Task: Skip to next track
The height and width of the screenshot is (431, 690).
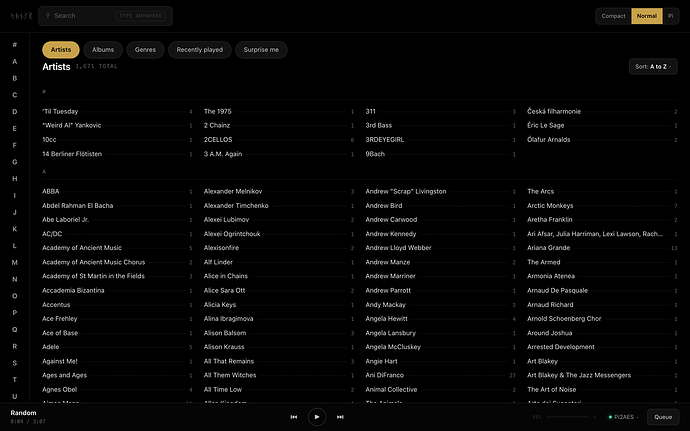Action: pyautogui.click(x=340, y=417)
